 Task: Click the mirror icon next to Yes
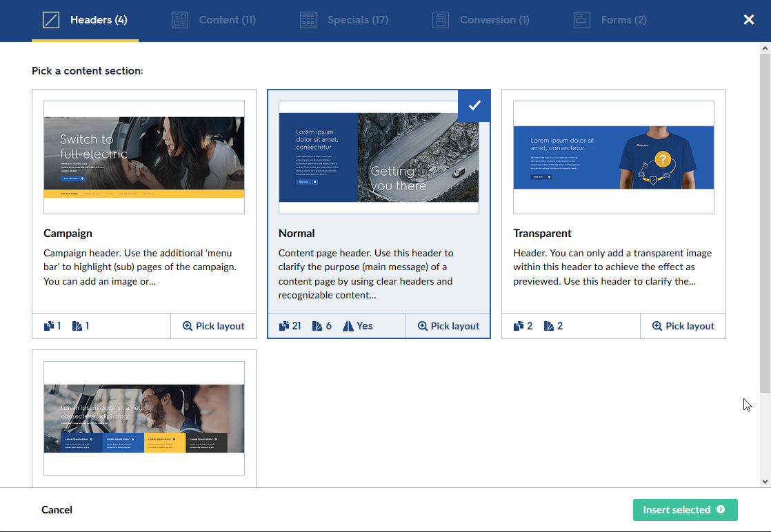[348, 326]
